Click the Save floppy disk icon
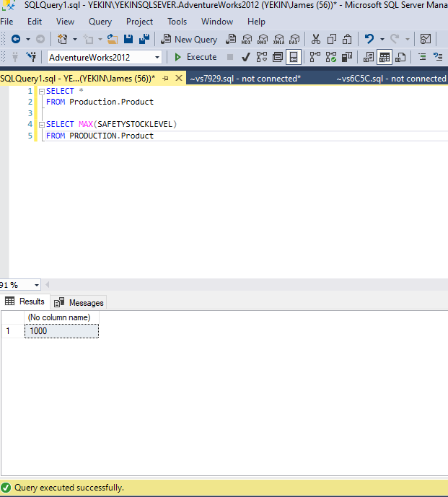Image resolution: width=448 pixels, height=497 pixels. (128, 39)
